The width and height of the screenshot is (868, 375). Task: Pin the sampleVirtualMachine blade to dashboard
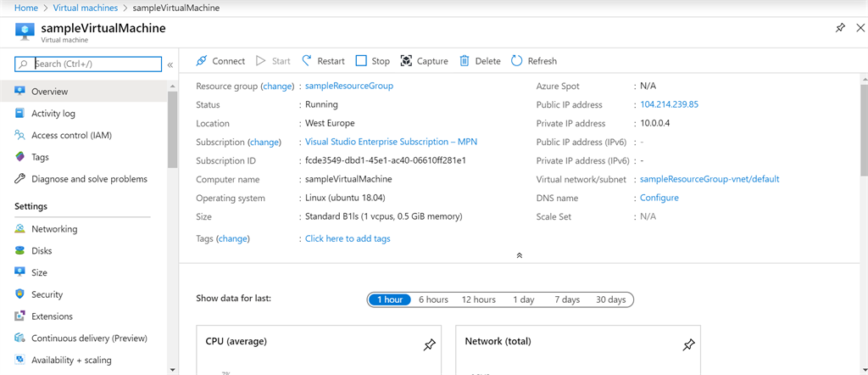click(840, 28)
